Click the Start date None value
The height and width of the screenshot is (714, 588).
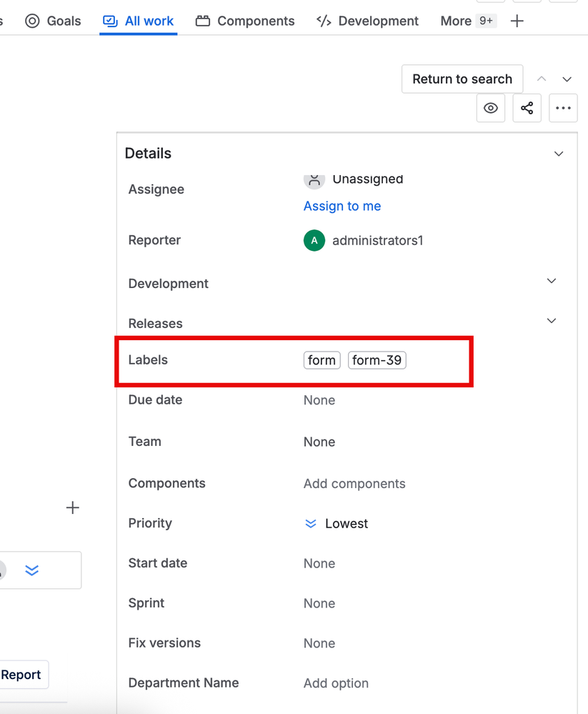[x=319, y=563]
